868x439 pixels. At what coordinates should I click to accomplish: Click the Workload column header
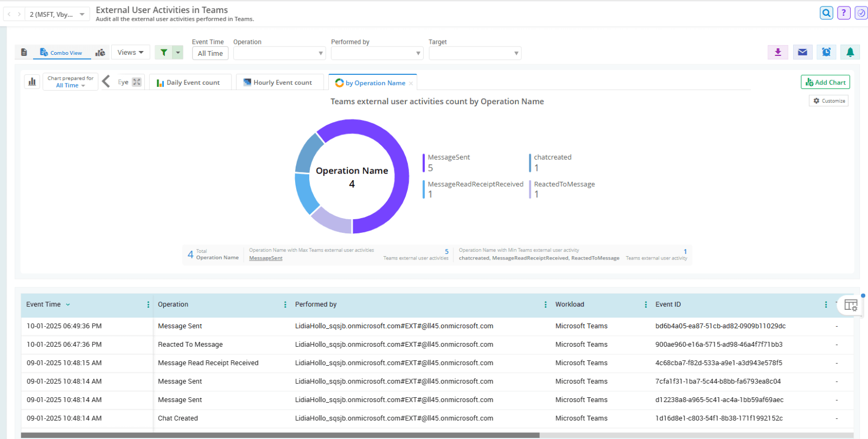pyautogui.click(x=570, y=304)
